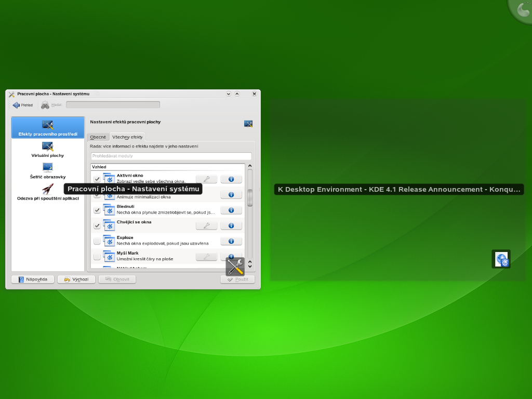Show info about Blednutí effect
Viewport: 532px width, 399px height.
[231, 210]
